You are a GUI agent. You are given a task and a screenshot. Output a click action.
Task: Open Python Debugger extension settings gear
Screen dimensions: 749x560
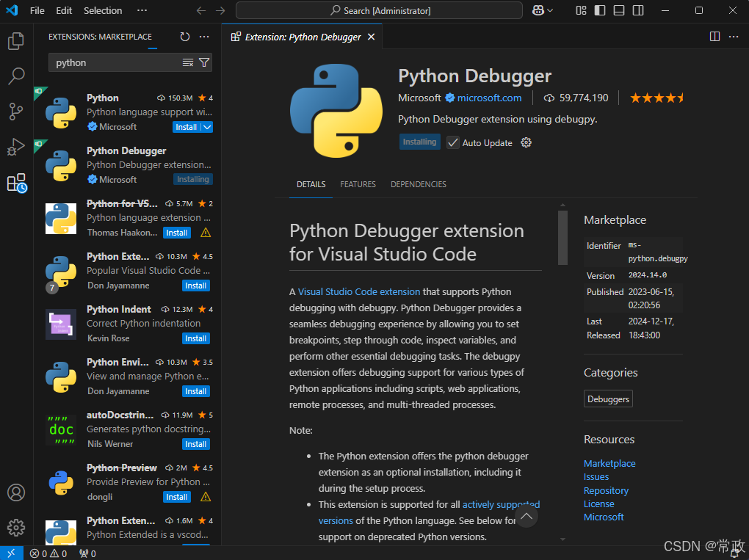pyautogui.click(x=526, y=142)
